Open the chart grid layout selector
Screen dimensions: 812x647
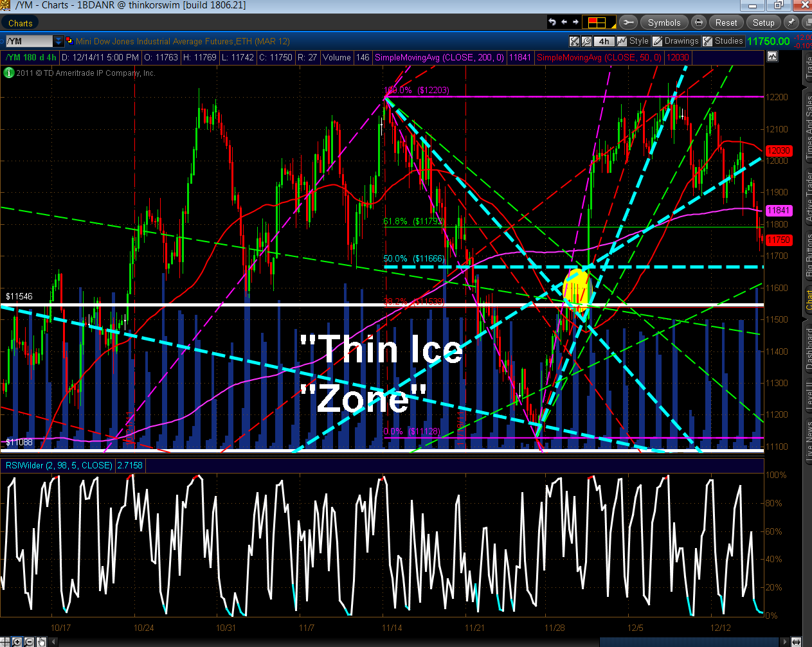click(x=597, y=22)
